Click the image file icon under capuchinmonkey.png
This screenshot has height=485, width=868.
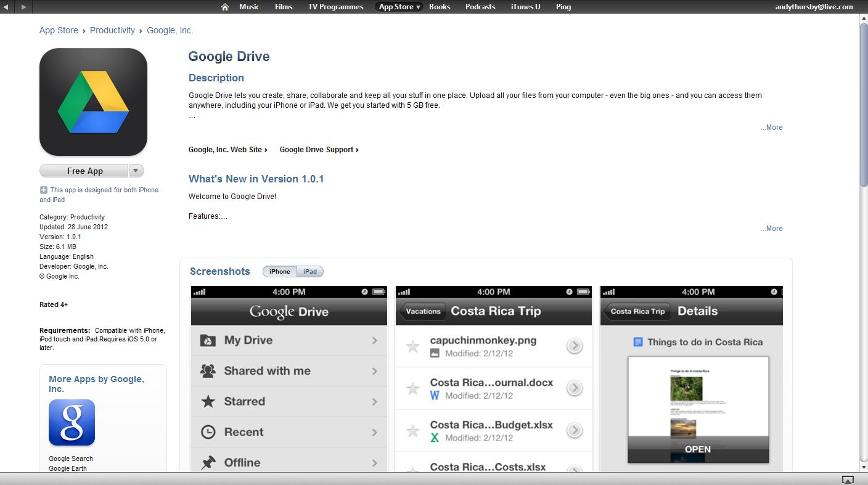(435, 354)
